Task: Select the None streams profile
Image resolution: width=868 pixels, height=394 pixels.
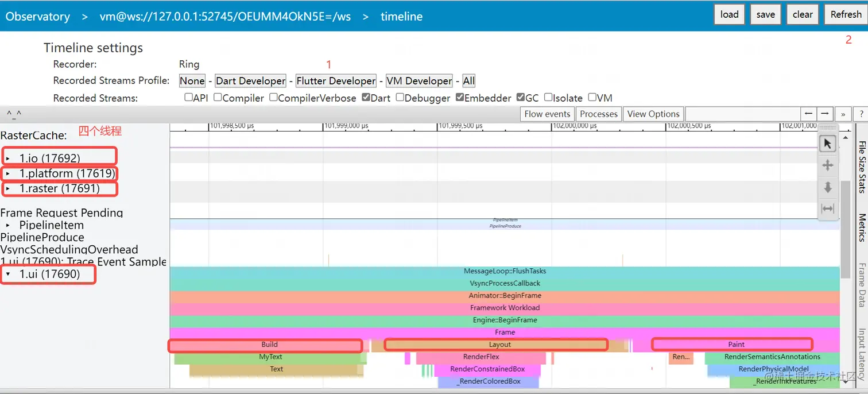Action: click(x=192, y=81)
